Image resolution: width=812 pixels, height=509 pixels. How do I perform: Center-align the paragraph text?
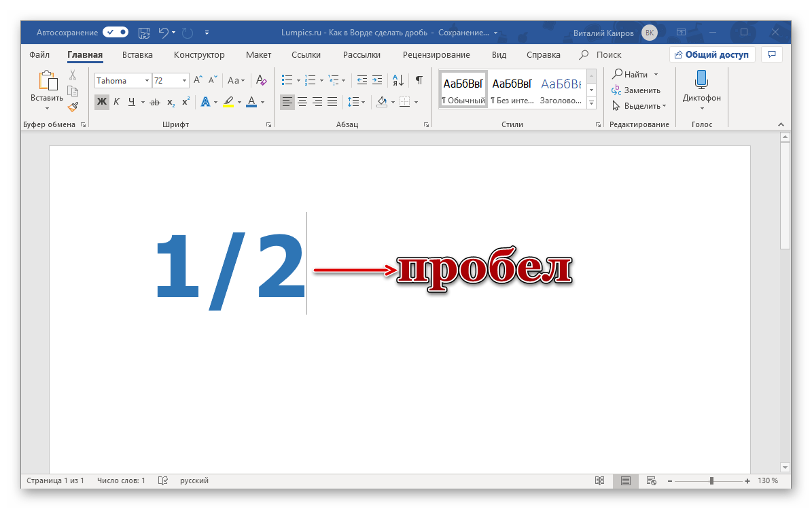coord(302,102)
